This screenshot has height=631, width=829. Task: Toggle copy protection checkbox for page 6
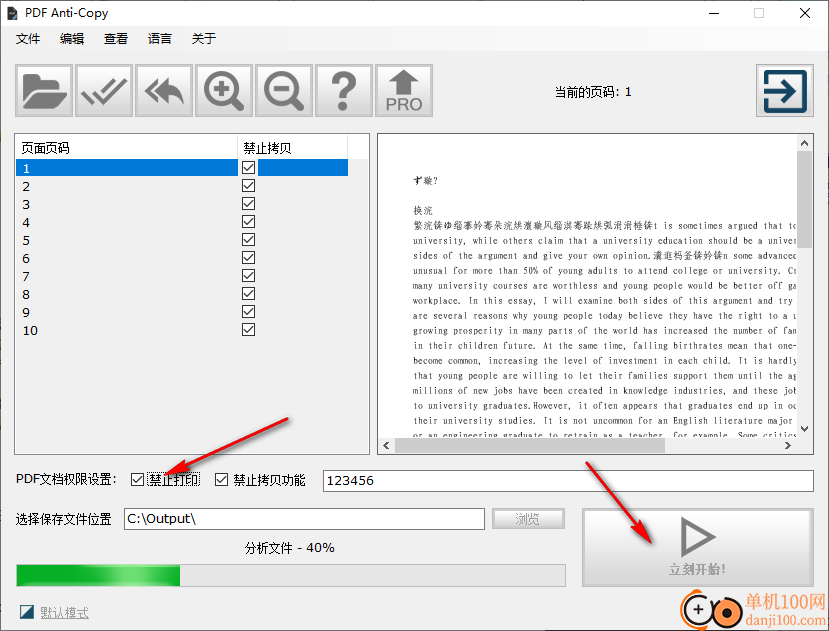pyautogui.click(x=248, y=258)
